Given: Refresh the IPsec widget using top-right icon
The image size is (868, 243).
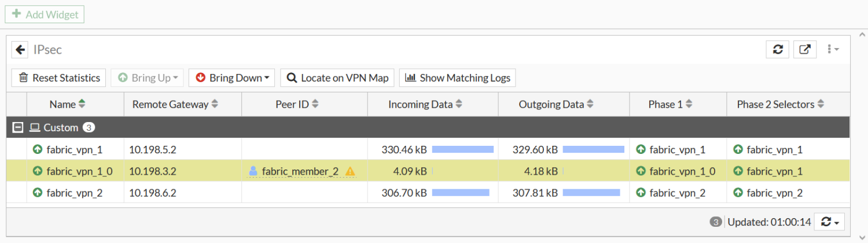Looking at the screenshot, I should pyautogui.click(x=778, y=50).
